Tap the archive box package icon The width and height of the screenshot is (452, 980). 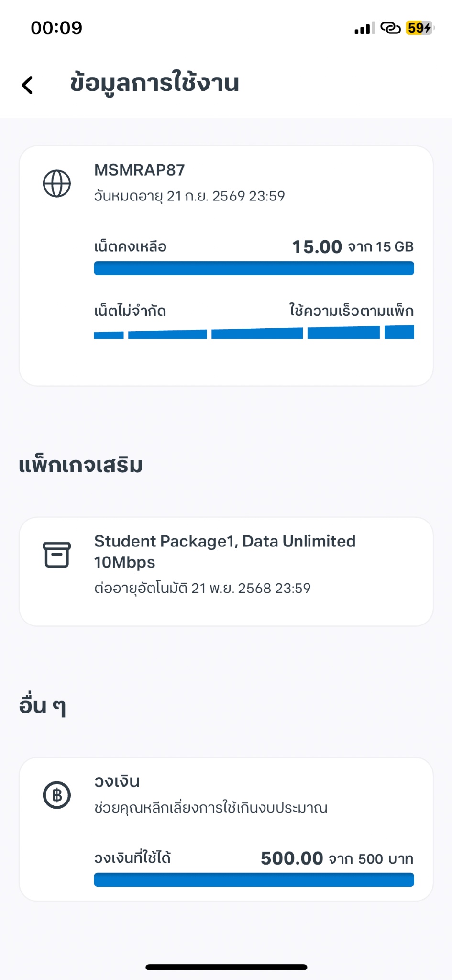click(x=57, y=555)
